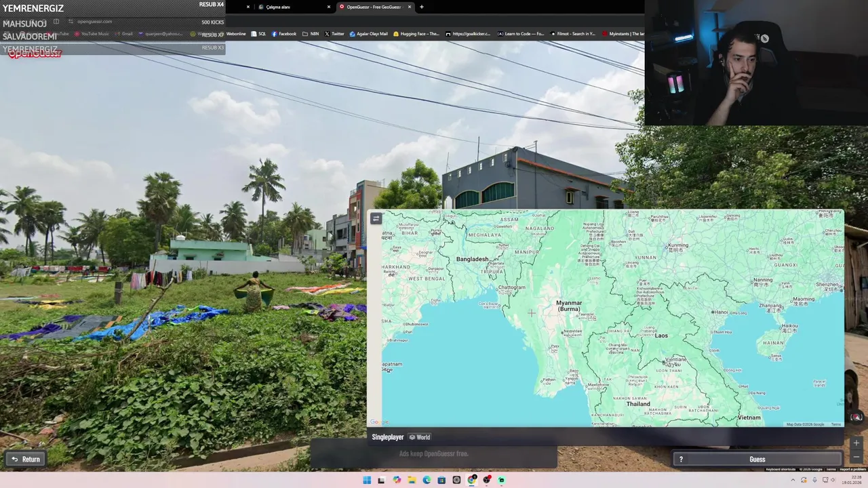Close the OpenGuessr browser tab
Image resolution: width=868 pixels, height=488 pixels.
coord(410,7)
